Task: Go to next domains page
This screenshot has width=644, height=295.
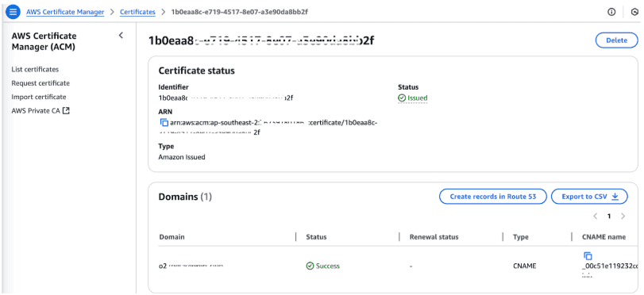Action: coord(623,216)
